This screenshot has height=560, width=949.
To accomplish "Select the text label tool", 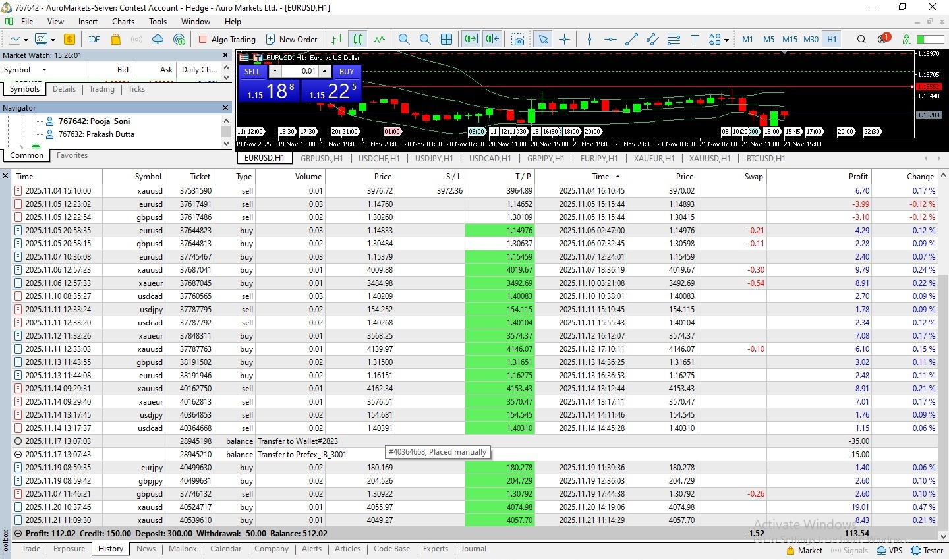I will 695,40.
